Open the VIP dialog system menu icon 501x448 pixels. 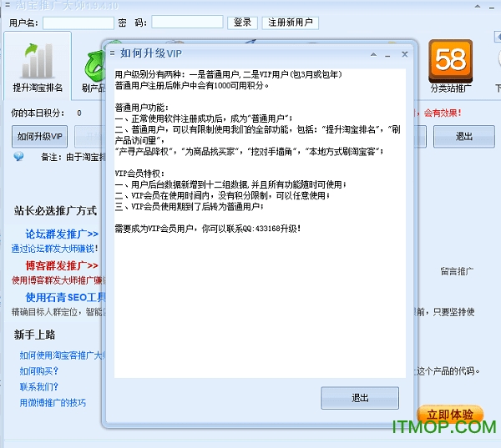[112, 53]
